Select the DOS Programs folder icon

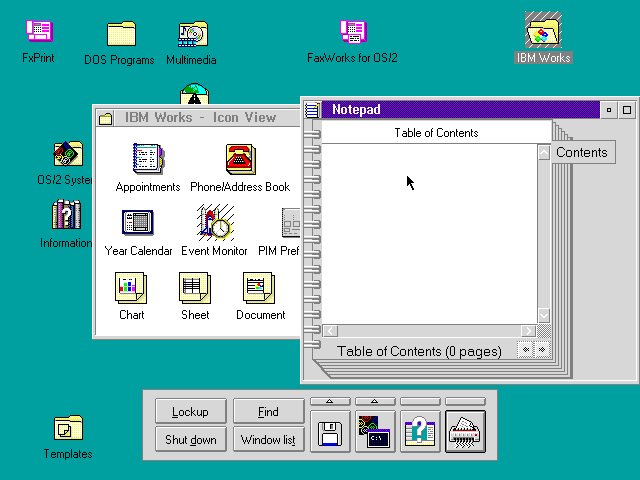(x=121, y=33)
